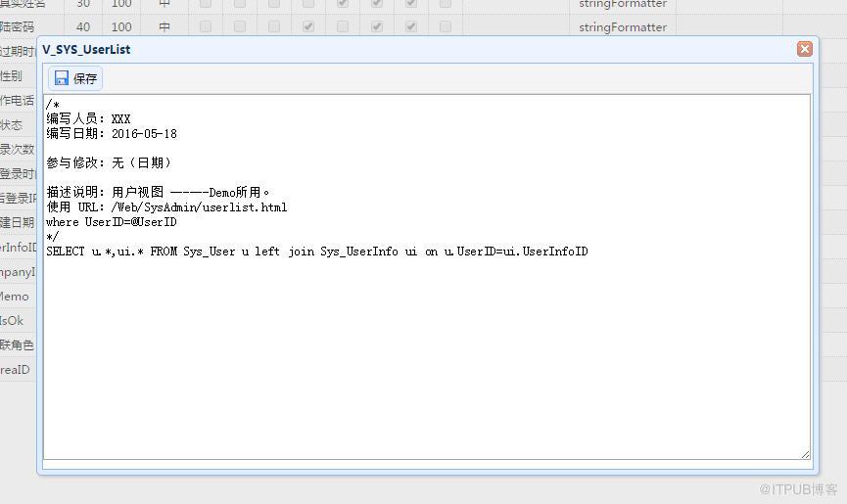Click the SELECT u.*,ui.* statement line
This screenshot has height=504, width=847.
point(317,252)
